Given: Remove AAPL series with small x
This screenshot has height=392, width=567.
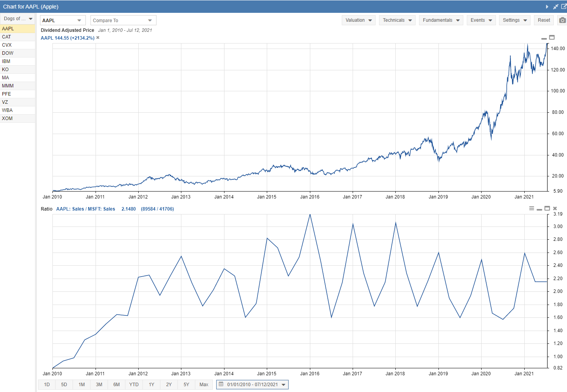Looking at the screenshot, I should [x=98, y=38].
